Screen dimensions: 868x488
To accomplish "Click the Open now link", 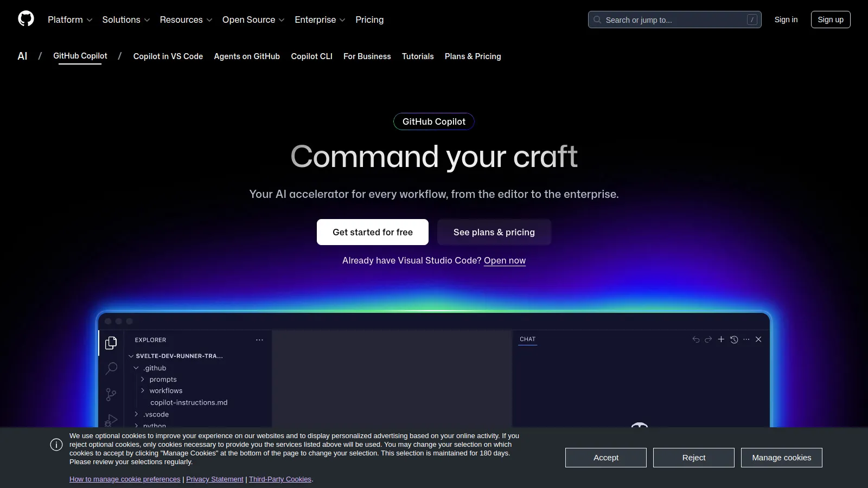I will [504, 261].
